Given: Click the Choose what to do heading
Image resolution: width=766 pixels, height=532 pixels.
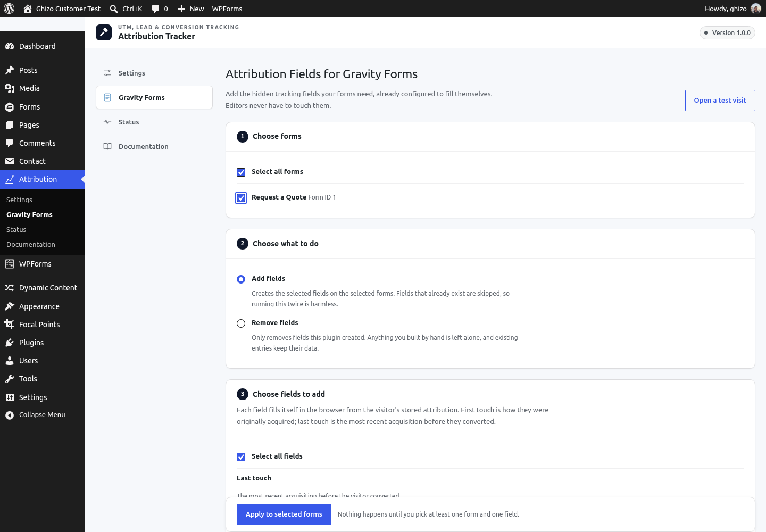Looking at the screenshot, I should pyautogui.click(x=286, y=244).
